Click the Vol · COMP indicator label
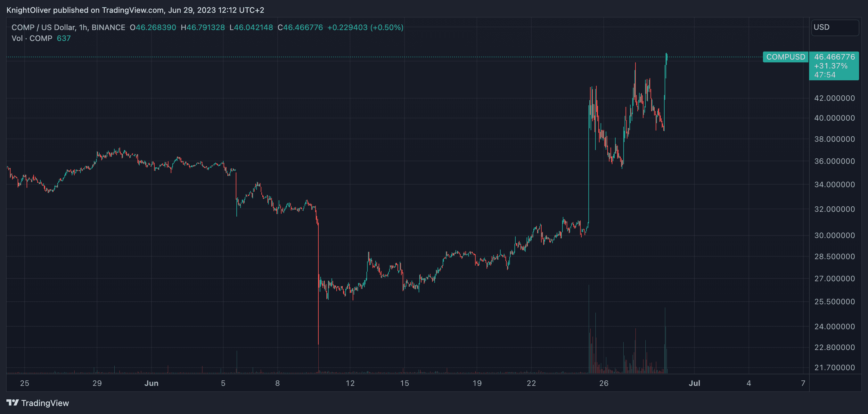 pos(32,38)
